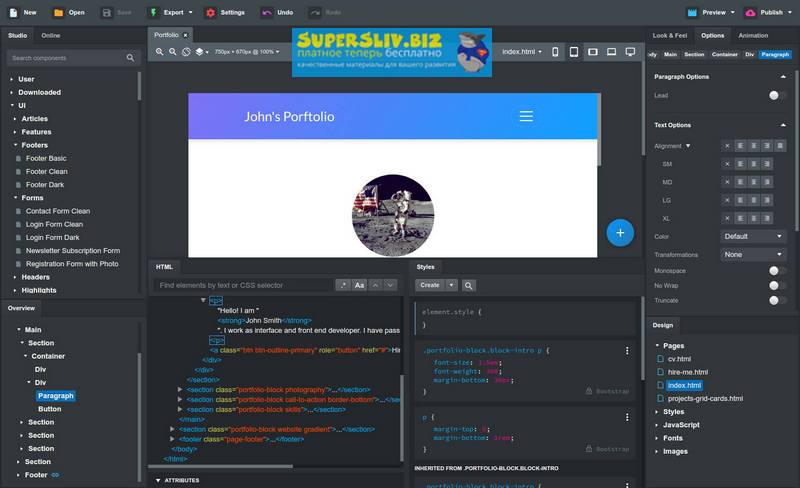The height and width of the screenshot is (488, 800).
Task: Open Settings with the red gear icon
Action: [x=210, y=13]
